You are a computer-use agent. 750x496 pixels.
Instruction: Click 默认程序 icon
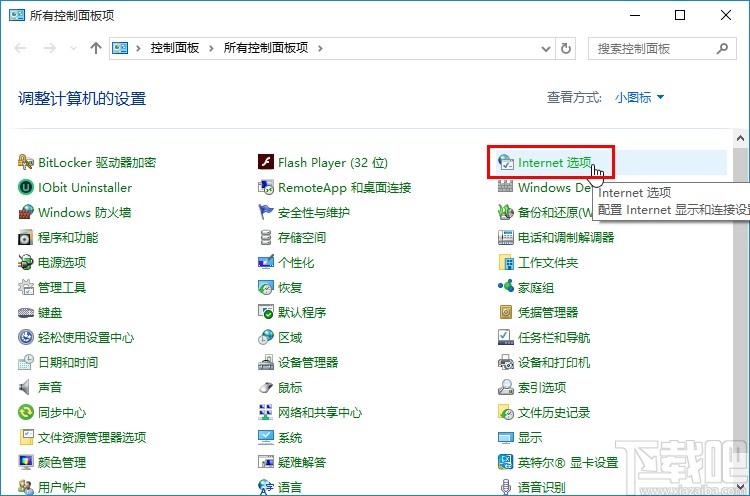[265, 312]
